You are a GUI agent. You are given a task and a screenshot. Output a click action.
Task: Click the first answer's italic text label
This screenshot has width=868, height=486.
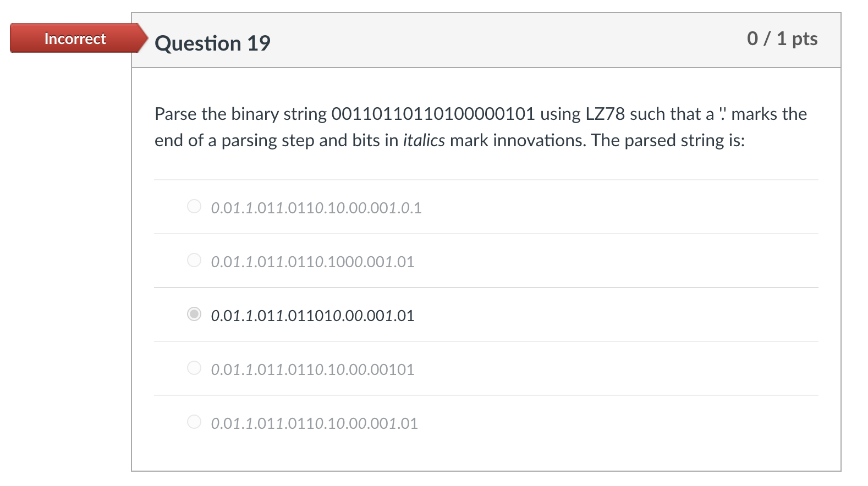[316, 207]
